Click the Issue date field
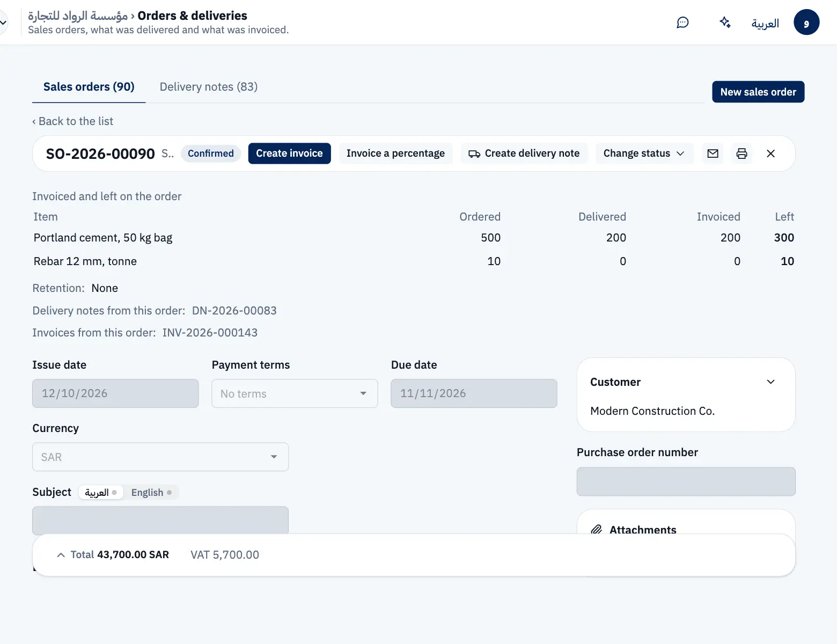The width and height of the screenshot is (837, 644). click(115, 393)
